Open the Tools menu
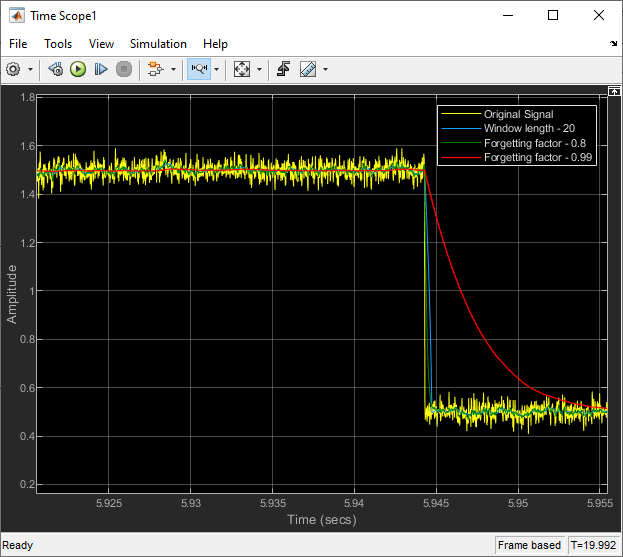The width and height of the screenshot is (623, 557). tap(58, 44)
